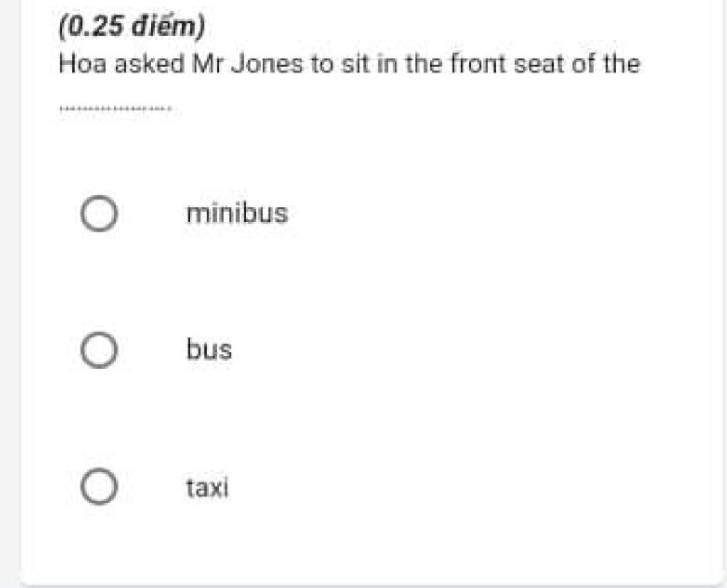Click the taxi answer label

pos(207,488)
